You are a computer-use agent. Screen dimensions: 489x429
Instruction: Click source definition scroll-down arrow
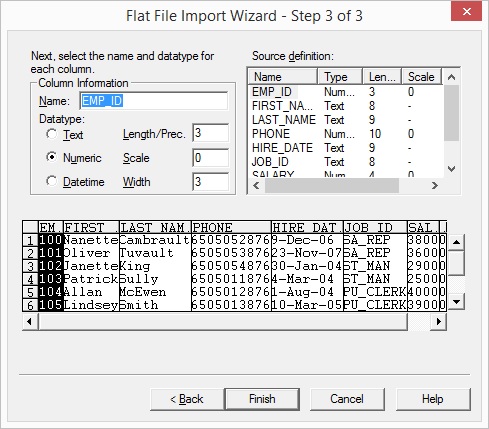pyautogui.click(x=451, y=169)
